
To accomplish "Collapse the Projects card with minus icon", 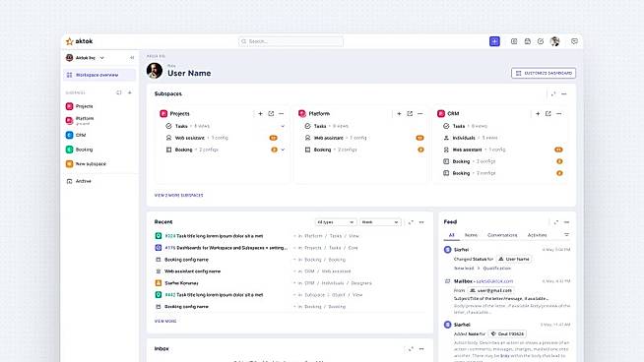I will click(x=282, y=114).
